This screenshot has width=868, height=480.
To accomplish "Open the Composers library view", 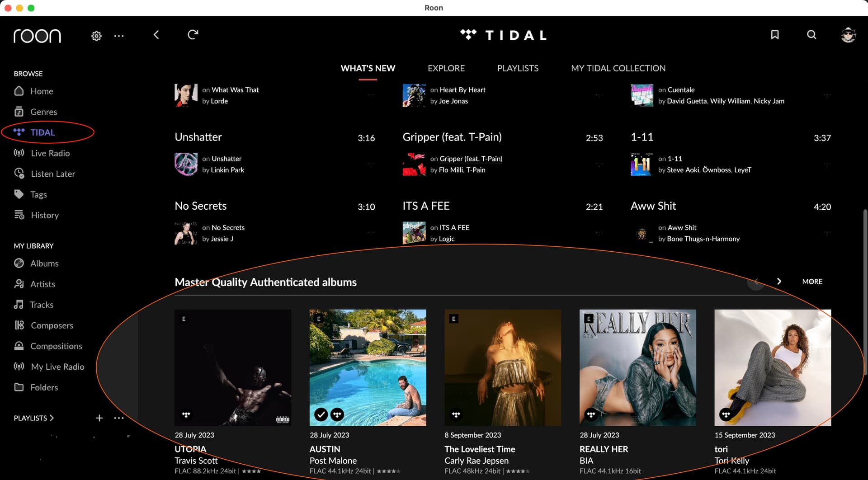I will (x=52, y=325).
